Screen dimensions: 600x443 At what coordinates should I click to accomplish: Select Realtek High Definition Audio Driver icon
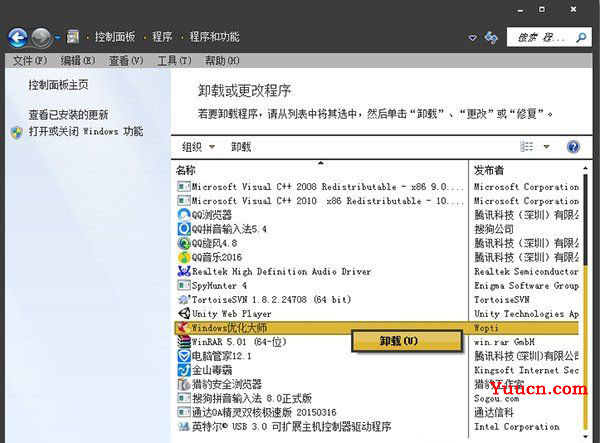click(184, 271)
